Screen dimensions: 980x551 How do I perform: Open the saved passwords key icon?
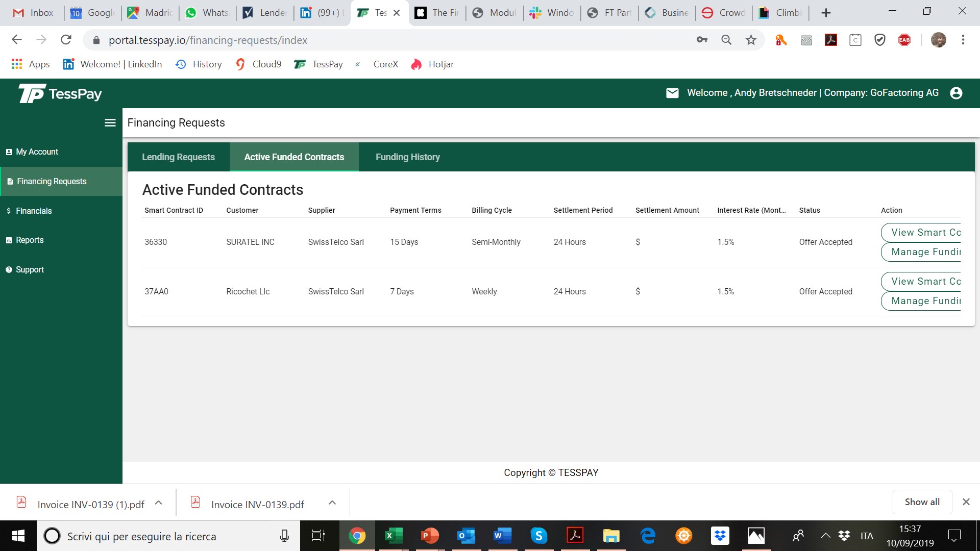tap(702, 40)
